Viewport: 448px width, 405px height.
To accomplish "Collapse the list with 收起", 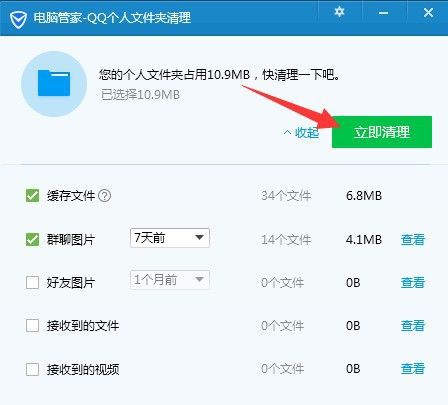I will [301, 133].
